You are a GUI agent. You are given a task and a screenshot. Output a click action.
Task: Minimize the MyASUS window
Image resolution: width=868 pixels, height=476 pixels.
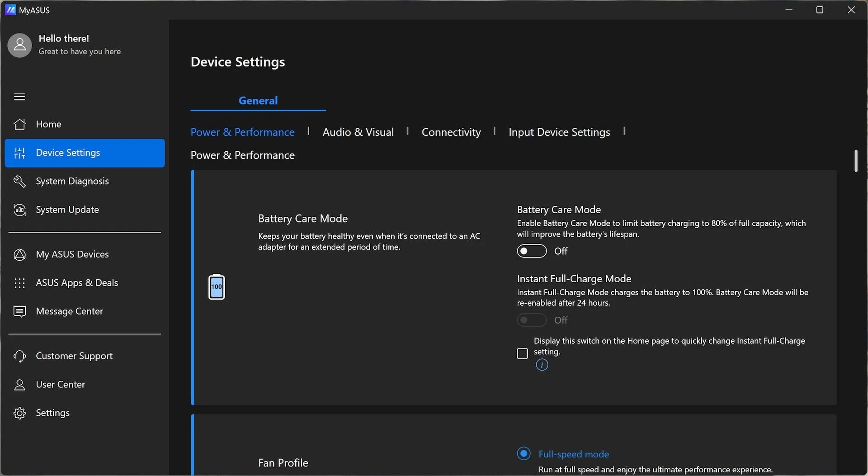coord(789,10)
